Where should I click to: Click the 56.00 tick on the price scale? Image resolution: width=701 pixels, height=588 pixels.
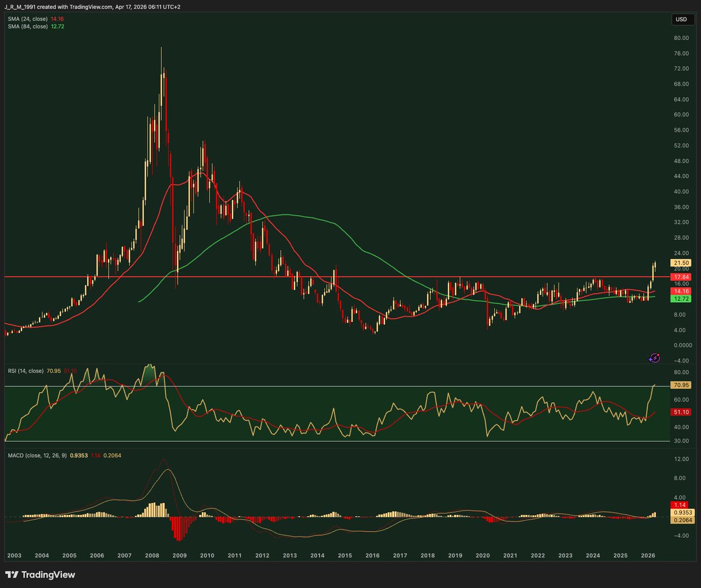(681, 130)
